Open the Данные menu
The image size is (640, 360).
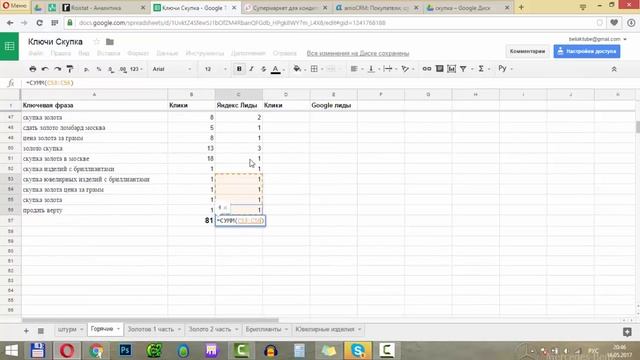pos(167,53)
